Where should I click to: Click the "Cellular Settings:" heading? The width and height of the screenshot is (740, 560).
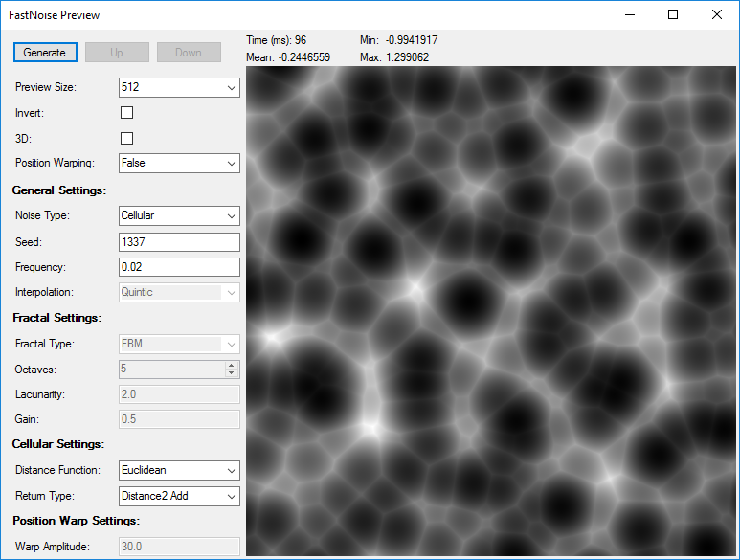[58, 444]
